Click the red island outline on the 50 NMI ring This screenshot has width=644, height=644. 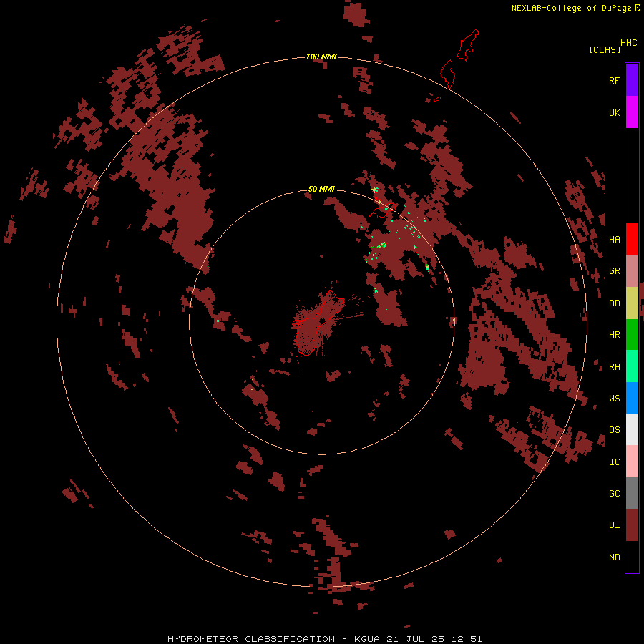(383, 210)
